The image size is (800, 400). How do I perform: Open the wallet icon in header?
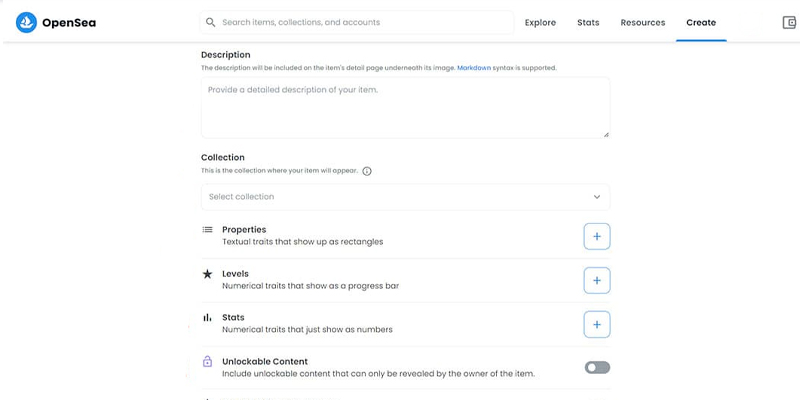(789, 22)
